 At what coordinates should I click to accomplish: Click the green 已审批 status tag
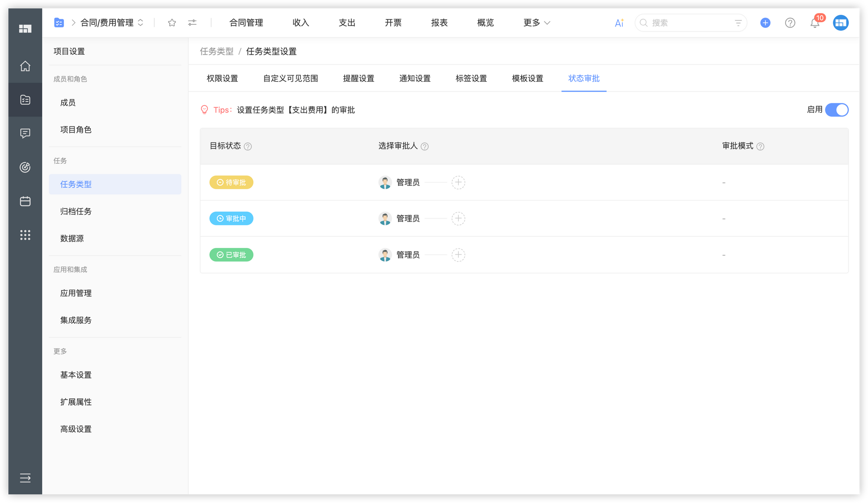pyautogui.click(x=231, y=255)
